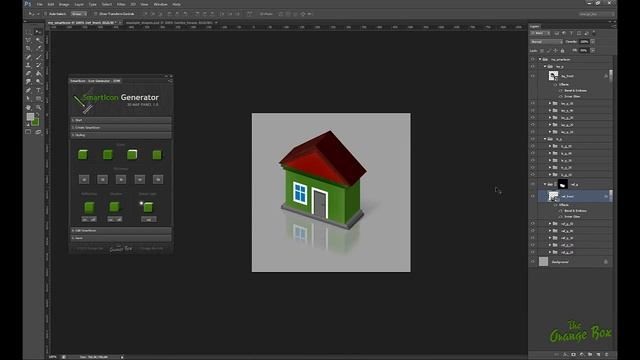Select the Brush tool

pyautogui.click(x=38, y=57)
